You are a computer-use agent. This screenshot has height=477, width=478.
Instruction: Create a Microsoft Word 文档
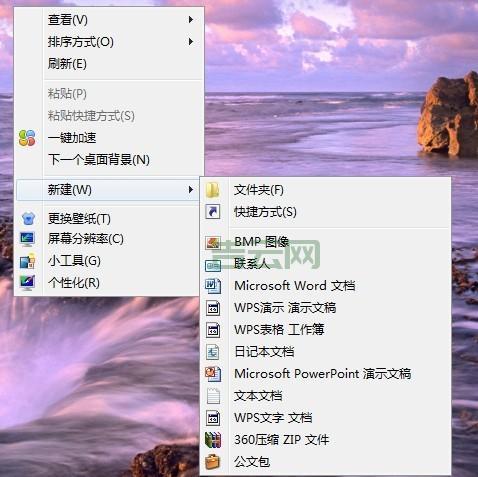tap(325, 286)
